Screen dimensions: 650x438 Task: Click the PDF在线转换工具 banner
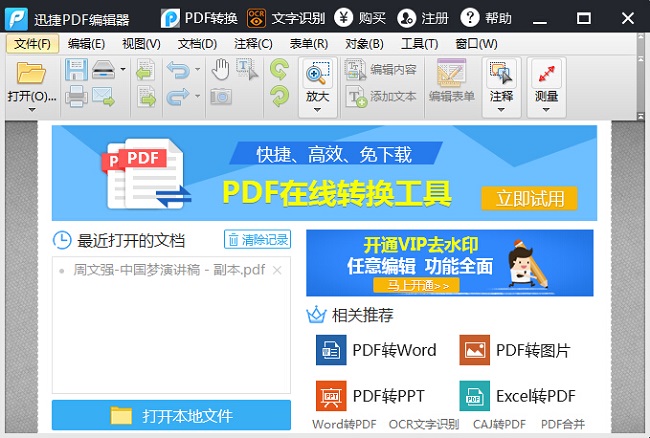[x=324, y=173]
